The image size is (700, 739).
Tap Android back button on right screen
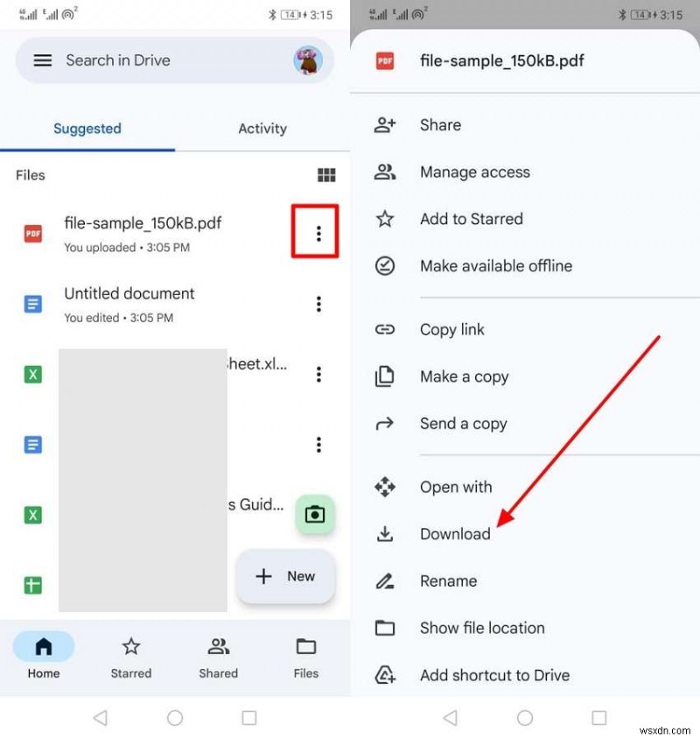coord(451,718)
